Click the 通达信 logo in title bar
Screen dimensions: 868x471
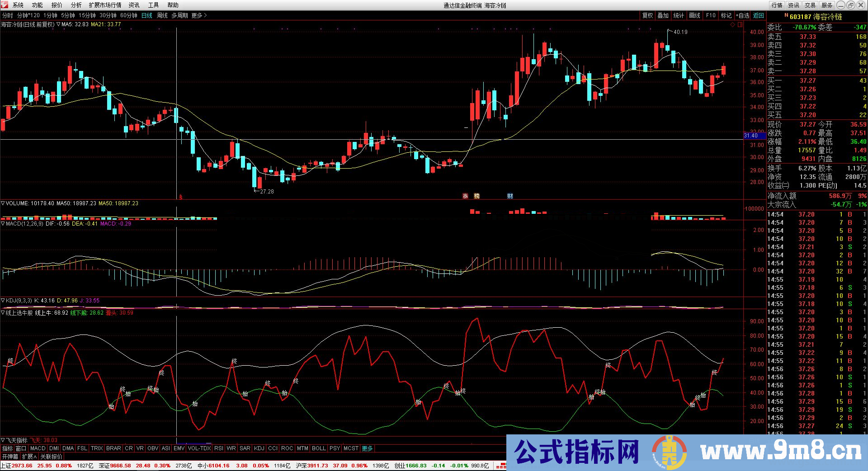[5, 5]
